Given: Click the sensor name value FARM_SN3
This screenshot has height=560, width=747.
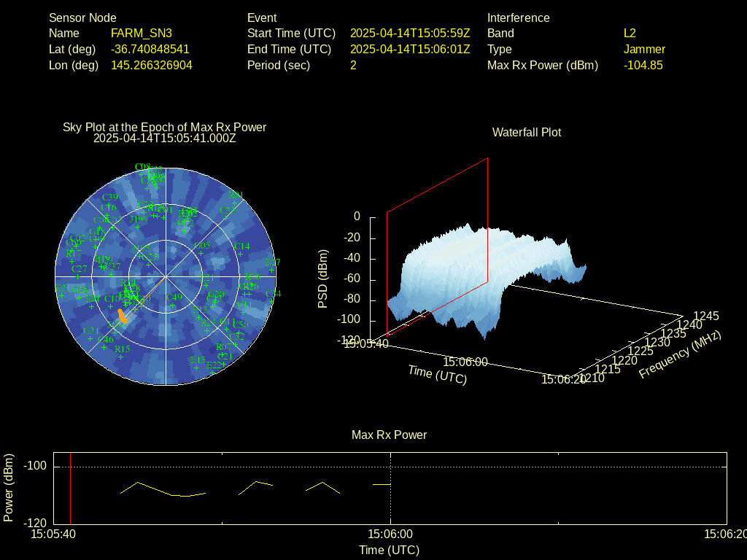Looking at the screenshot, I should coord(141,34).
